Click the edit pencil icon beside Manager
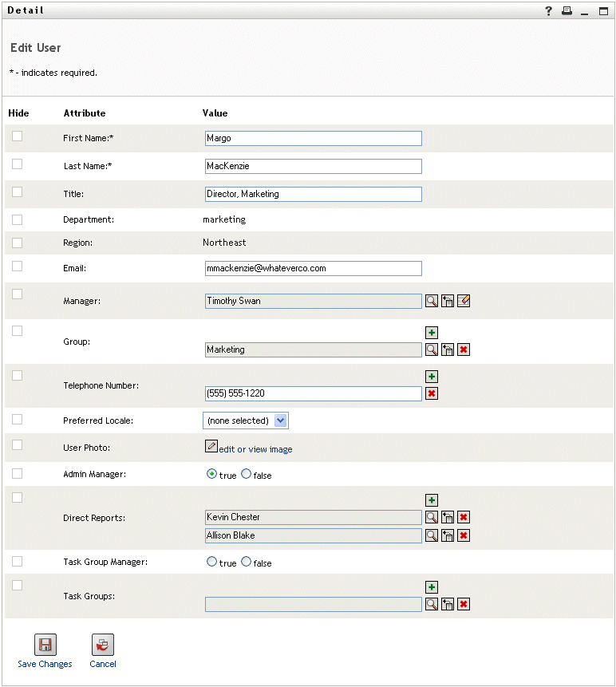The width and height of the screenshot is (616, 687). coord(464,301)
